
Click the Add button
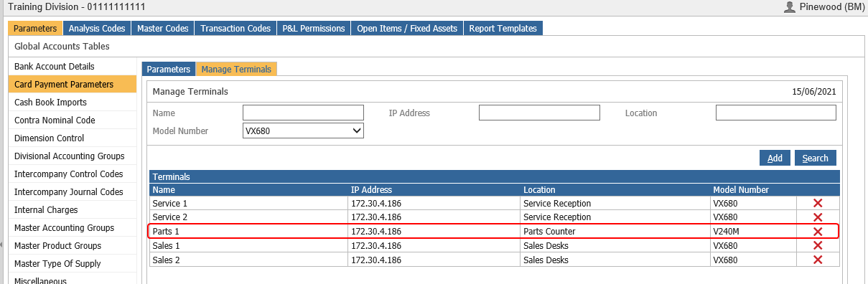(775, 158)
